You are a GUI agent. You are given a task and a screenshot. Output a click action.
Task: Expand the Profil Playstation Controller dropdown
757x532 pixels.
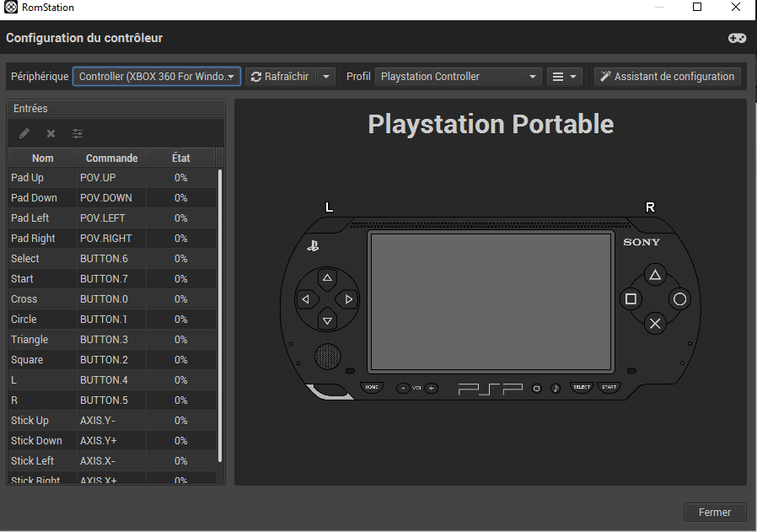(458, 77)
